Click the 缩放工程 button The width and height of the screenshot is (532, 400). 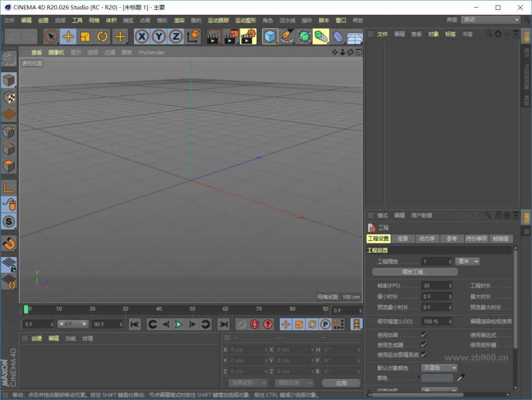click(414, 271)
